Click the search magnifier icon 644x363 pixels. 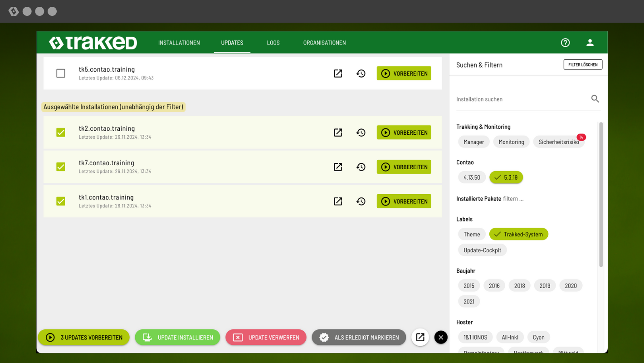[x=595, y=99]
